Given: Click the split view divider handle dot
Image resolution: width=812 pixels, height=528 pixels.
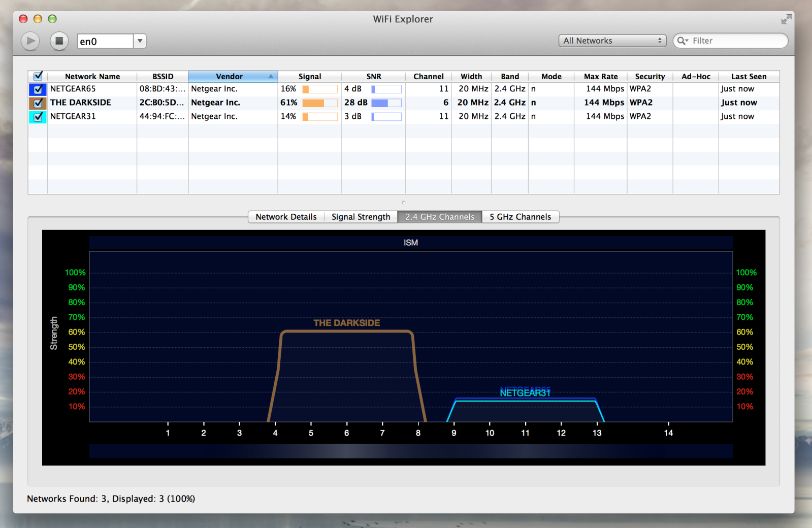Looking at the screenshot, I should click(404, 203).
